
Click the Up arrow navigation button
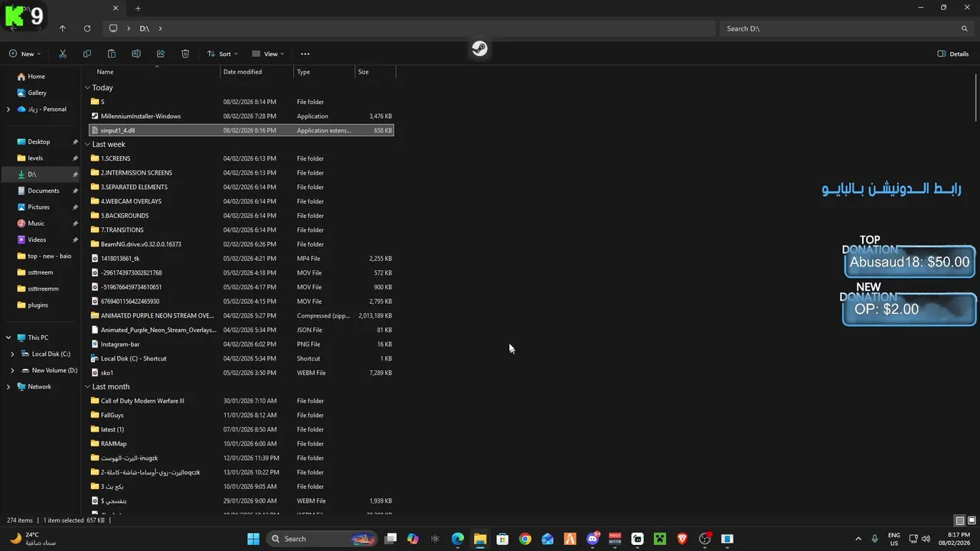click(x=63, y=28)
